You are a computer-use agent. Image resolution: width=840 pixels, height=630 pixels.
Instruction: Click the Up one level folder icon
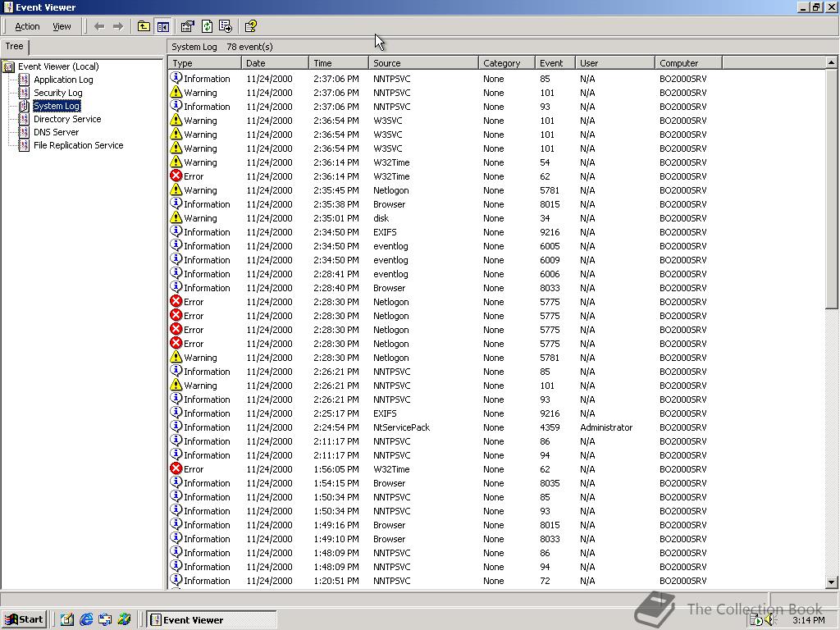point(144,26)
